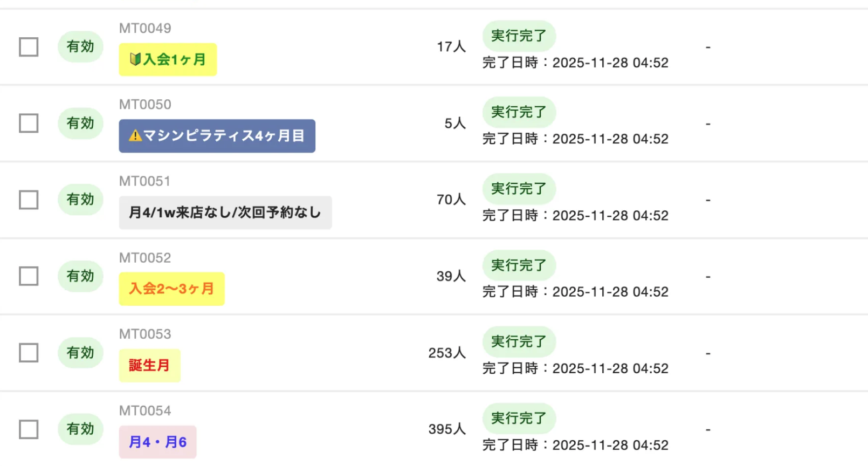Click the 月4・月6 pink tag
Viewport: 868px width, 466px height.
click(x=157, y=442)
